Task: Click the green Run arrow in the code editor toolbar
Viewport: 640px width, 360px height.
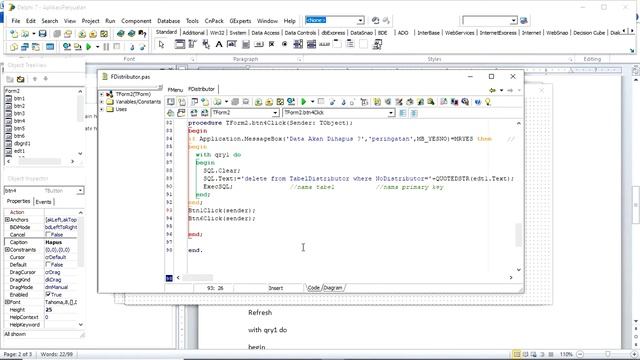Action: point(304,102)
